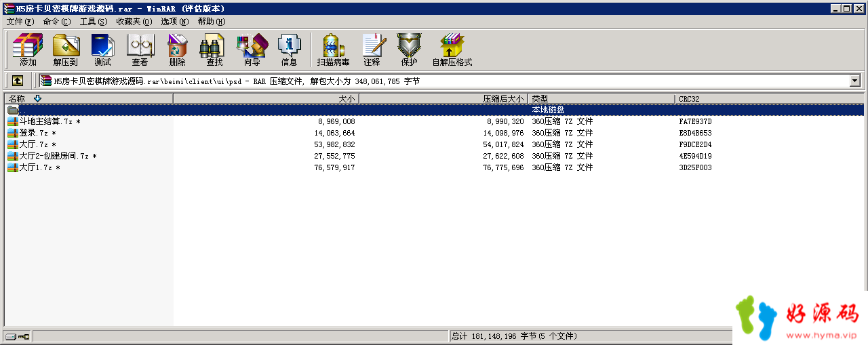
Task: Click packed size 27,622,608
Action: 503,156
